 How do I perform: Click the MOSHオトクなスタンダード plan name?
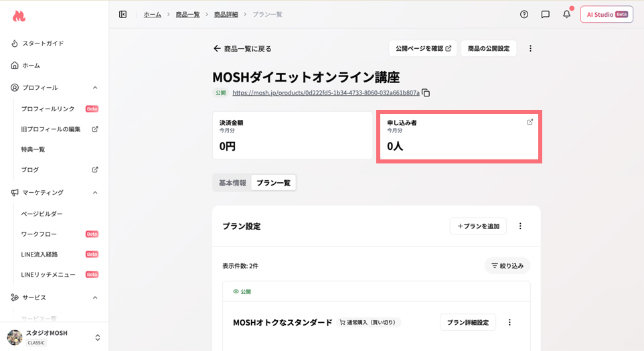click(x=283, y=323)
